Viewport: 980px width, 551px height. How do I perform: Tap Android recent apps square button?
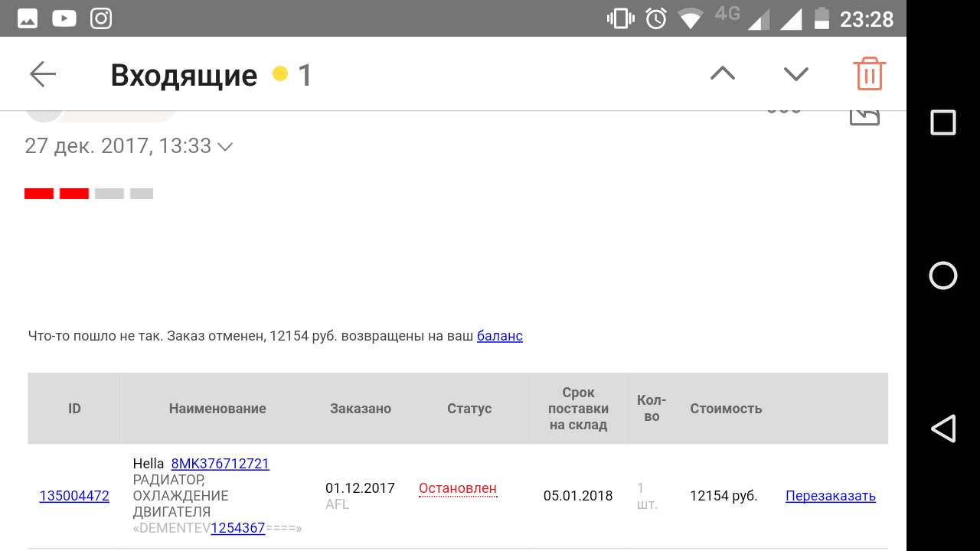click(943, 122)
